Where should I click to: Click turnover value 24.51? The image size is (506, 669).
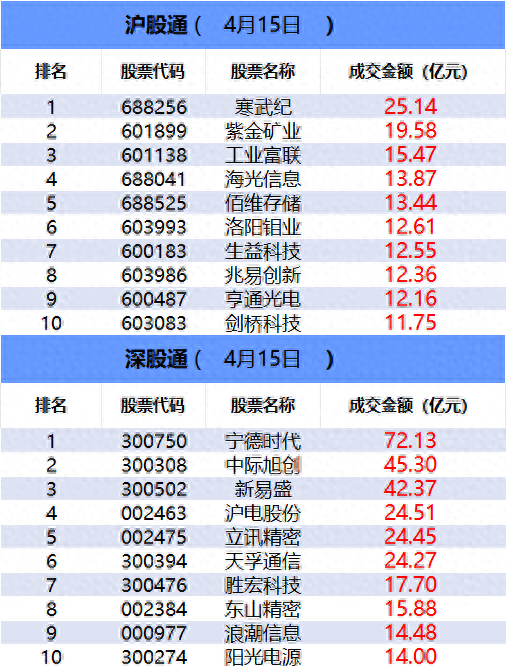coord(410,513)
